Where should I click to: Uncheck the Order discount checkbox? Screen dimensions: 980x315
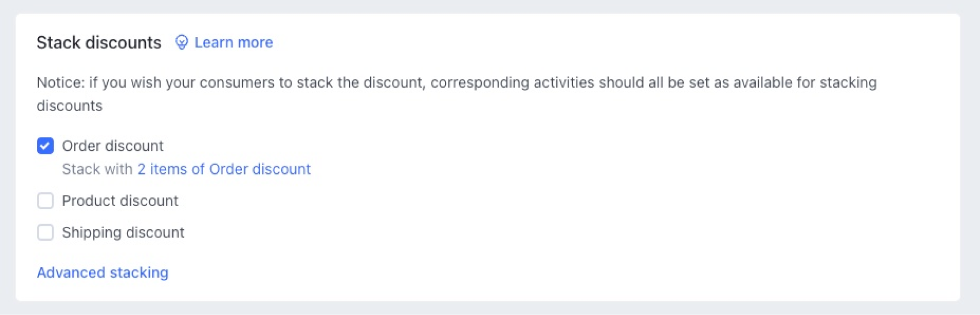[46, 146]
